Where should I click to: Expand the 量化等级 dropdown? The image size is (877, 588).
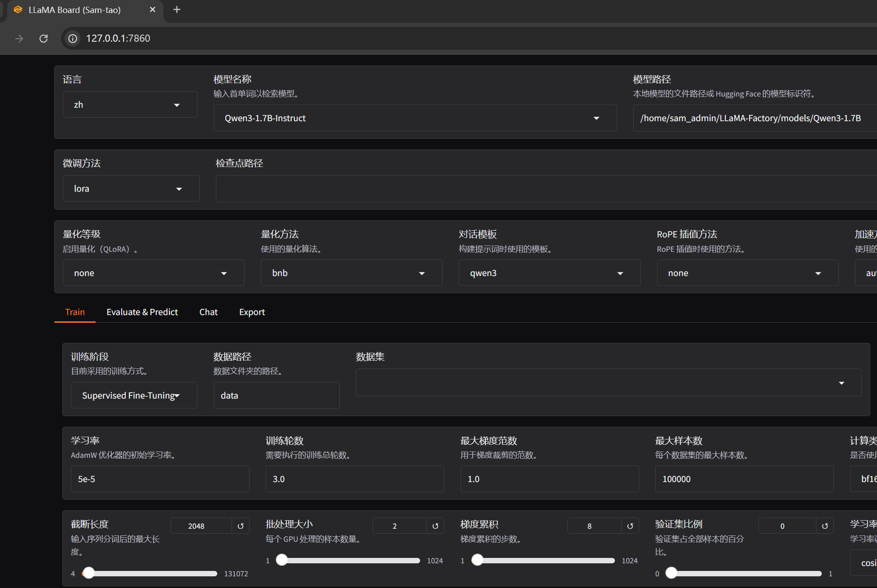point(153,273)
